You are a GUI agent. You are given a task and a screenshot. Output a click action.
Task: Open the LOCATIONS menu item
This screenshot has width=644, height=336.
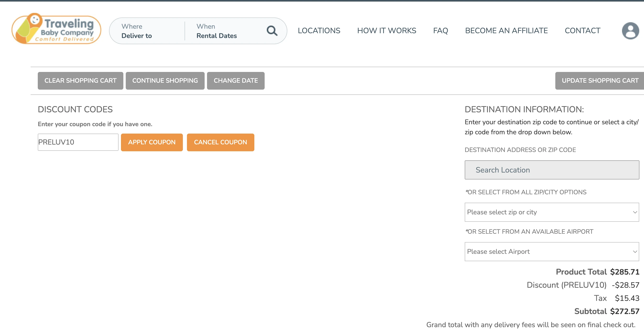click(319, 31)
